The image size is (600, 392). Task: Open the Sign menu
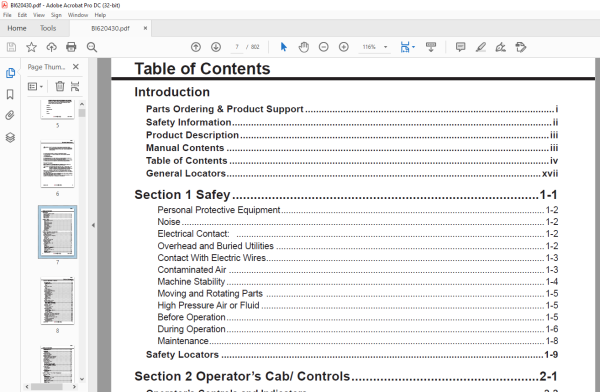(x=56, y=15)
